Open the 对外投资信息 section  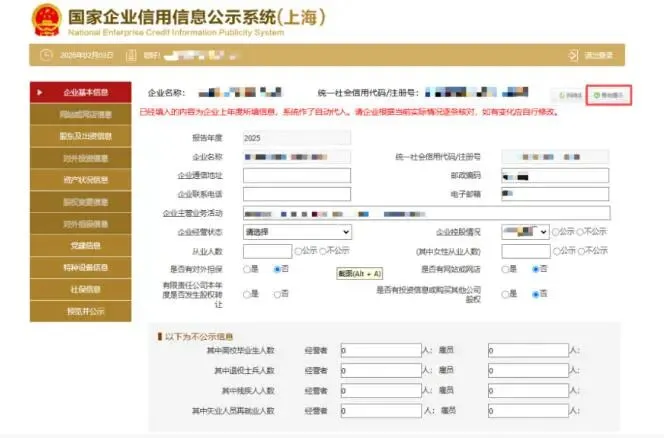[x=80, y=158]
